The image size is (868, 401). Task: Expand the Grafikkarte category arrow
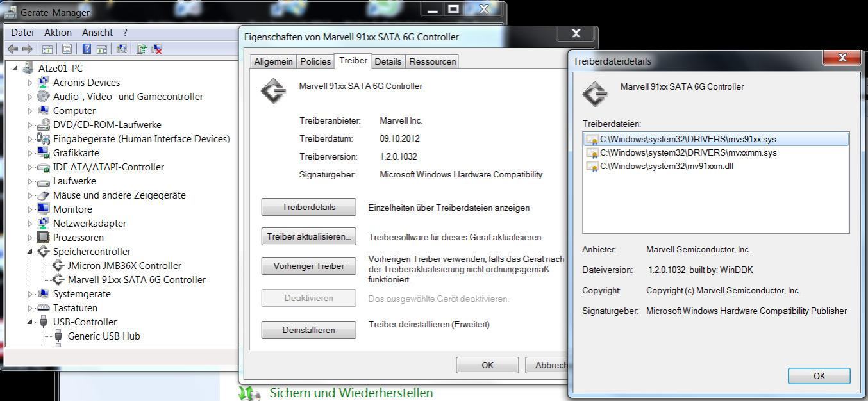(29, 152)
